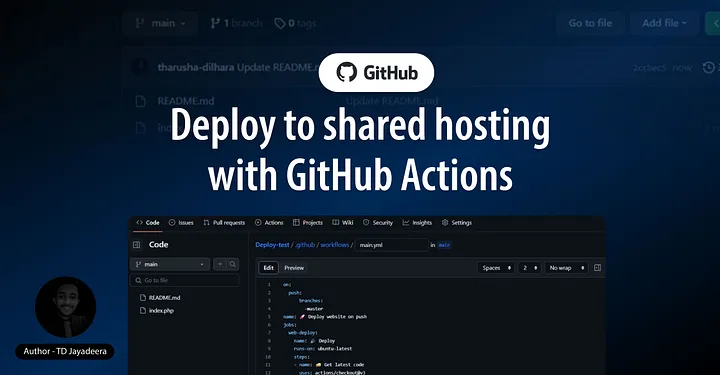This screenshot has height=375, width=720.
Task: Open the blurred main branch dropdown at top
Action: click(160, 23)
